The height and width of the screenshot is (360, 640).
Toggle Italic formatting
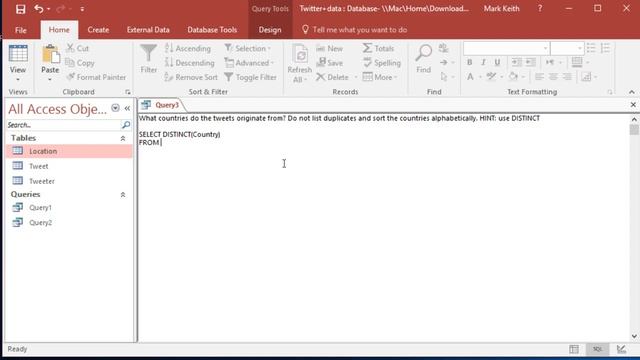(x=483, y=62)
